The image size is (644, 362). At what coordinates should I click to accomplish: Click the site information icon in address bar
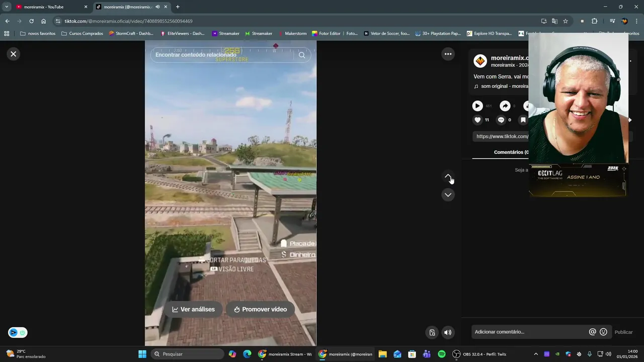point(58,21)
